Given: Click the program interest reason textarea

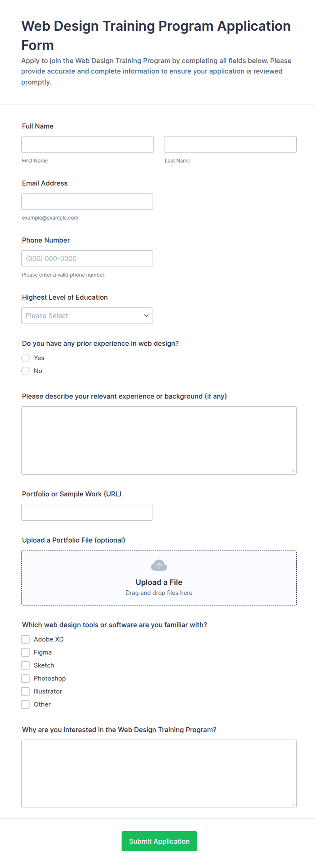Looking at the screenshot, I should tap(159, 774).
